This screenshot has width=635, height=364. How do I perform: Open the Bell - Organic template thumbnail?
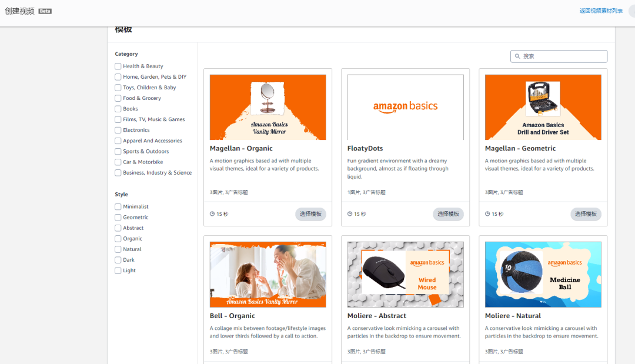tap(268, 275)
